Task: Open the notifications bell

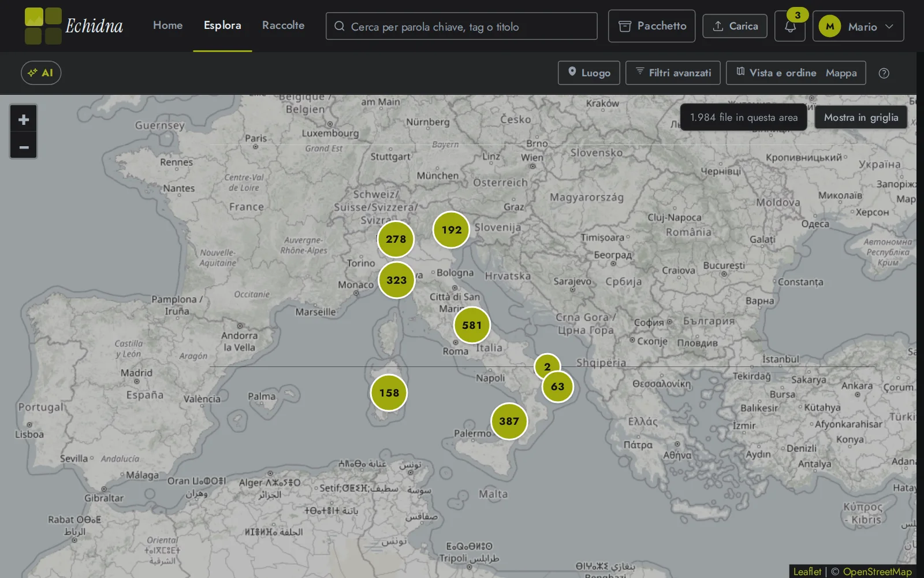Action: point(790,27)
